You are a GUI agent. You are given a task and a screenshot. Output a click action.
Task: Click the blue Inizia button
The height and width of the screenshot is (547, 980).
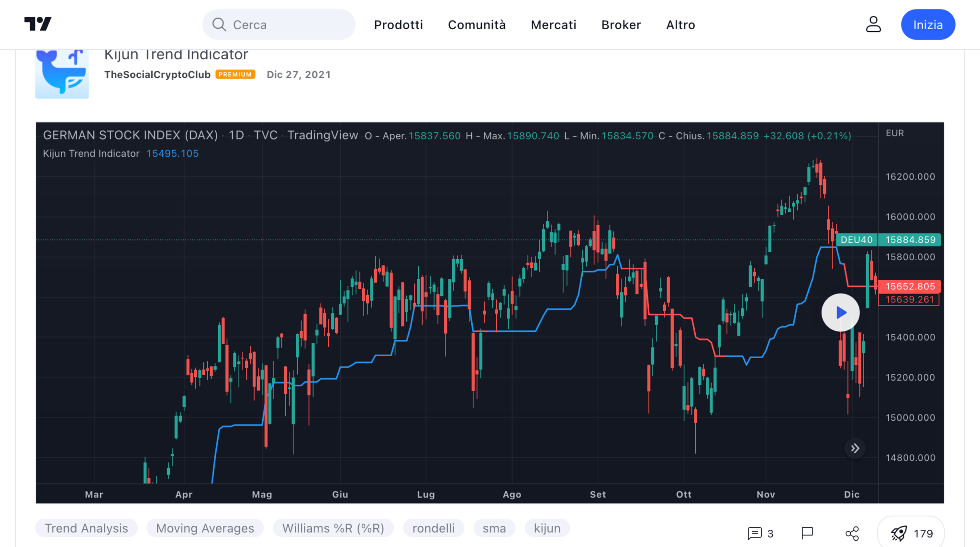tap(927, 25)
